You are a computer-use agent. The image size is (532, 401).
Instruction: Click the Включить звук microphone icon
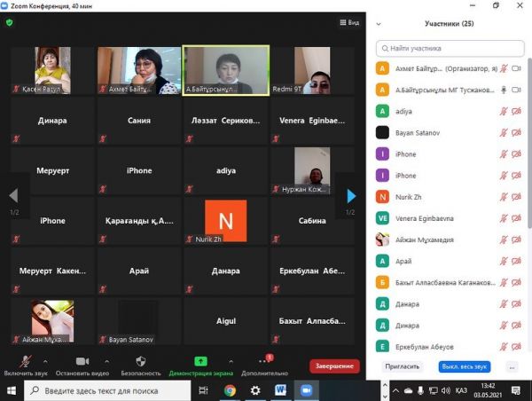[23, 362]
